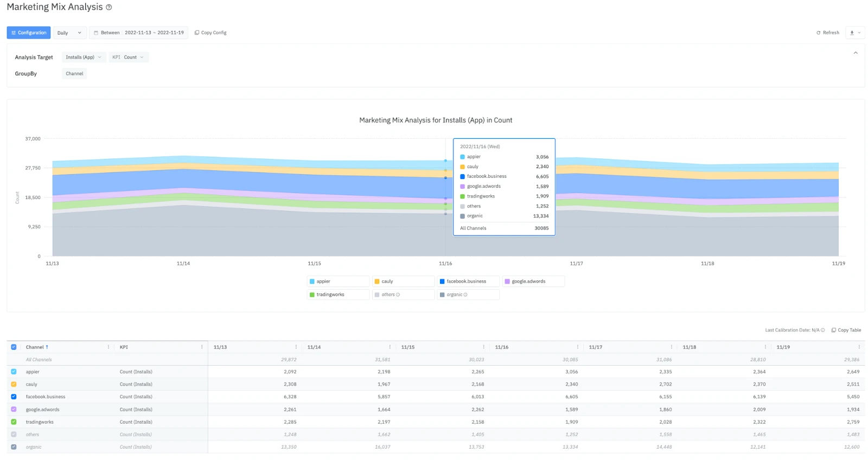Viewport: 868px width, 460px height.
Task: Toggle the tradingworks legend item
Action: [338, 295]
